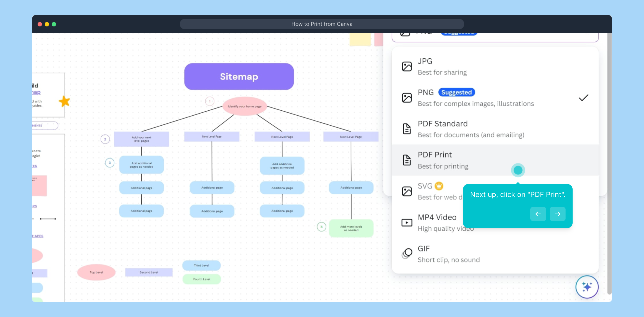Click the SVG image icon
The width and height of the screenshot is (644, 317).
pos(407,191)
